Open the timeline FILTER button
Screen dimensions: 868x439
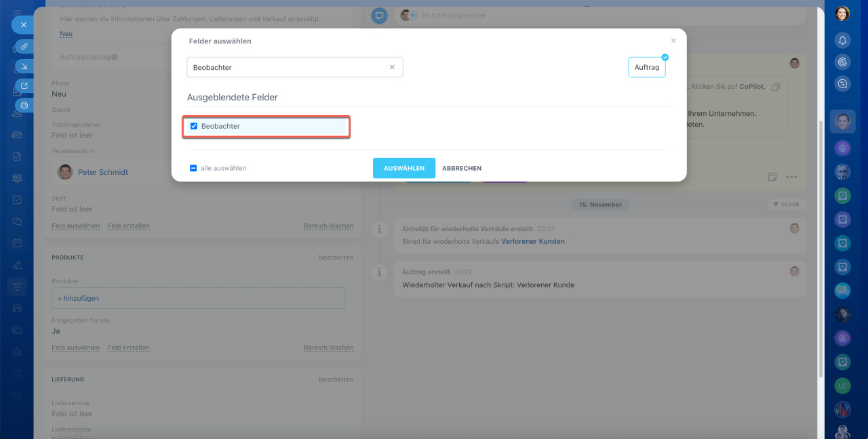point(786,205)
